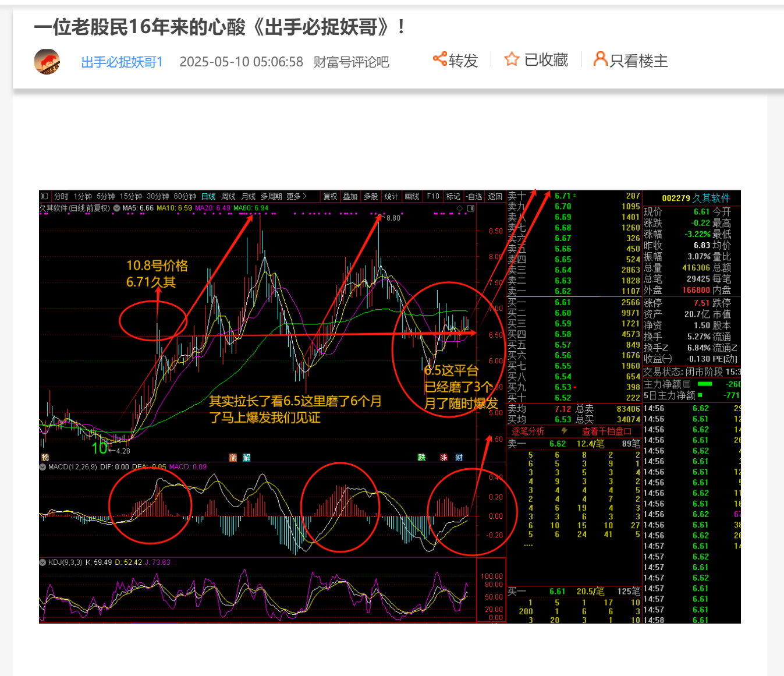Click the 多股 multi-stock button
Screen dimensions: 784x676
[371, 196]
